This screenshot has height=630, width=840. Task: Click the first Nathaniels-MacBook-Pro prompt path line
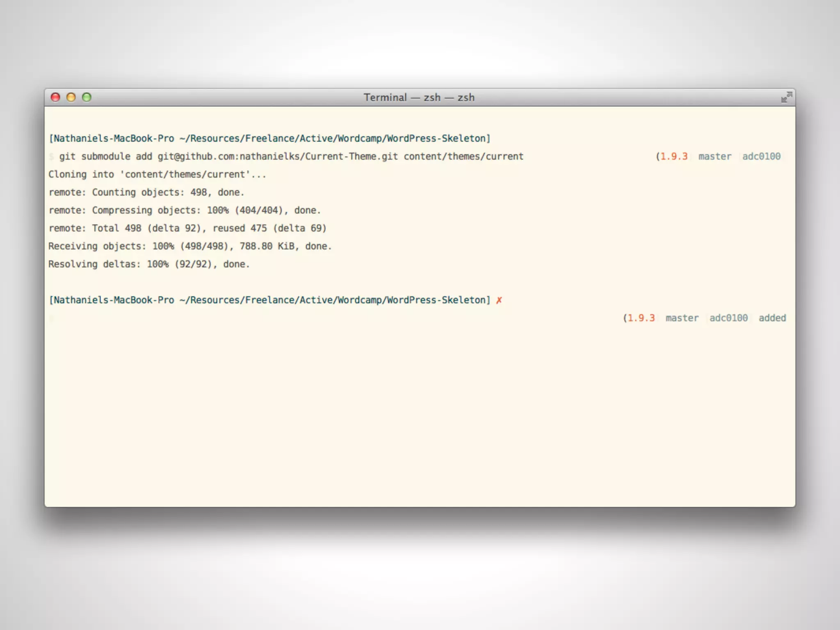(x=269, y=139)
